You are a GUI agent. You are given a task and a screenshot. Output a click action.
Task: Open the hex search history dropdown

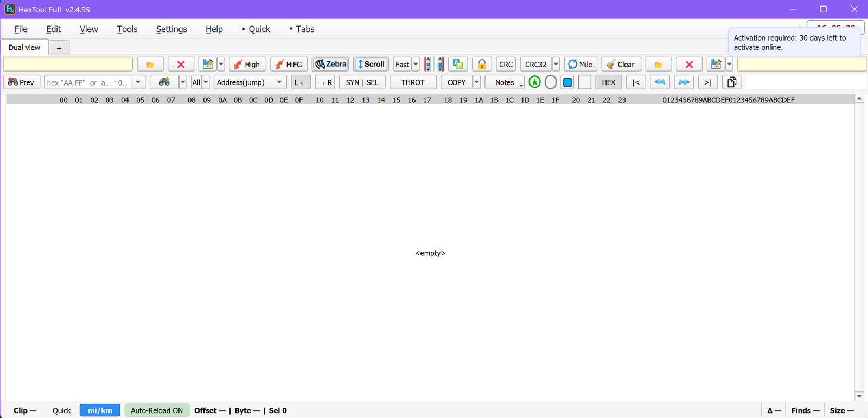coord(138,82)
